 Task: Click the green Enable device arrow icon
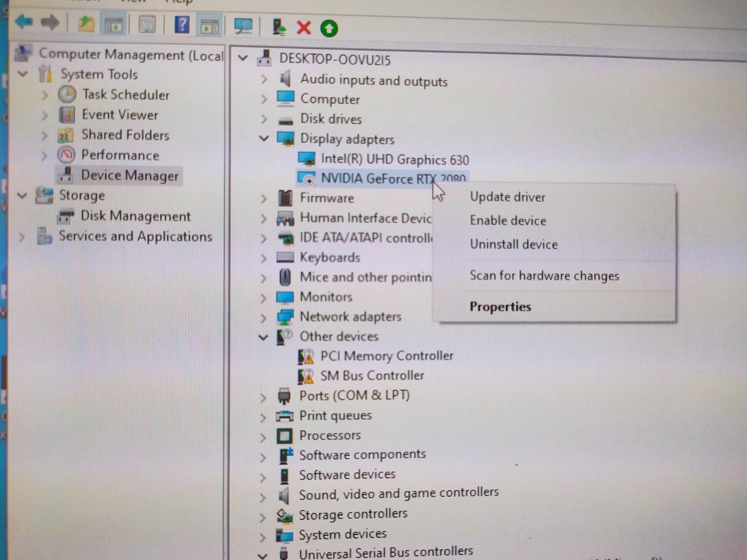point(329,28)
